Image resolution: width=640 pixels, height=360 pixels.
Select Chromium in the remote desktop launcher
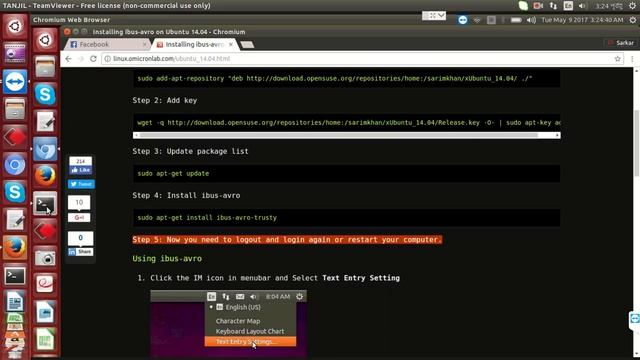45,149
